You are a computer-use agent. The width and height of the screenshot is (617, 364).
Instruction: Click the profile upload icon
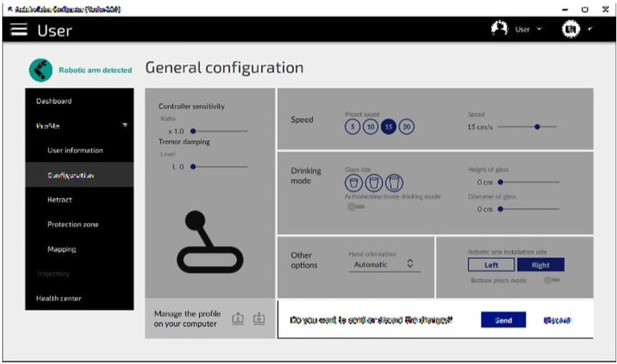point(238,319)
